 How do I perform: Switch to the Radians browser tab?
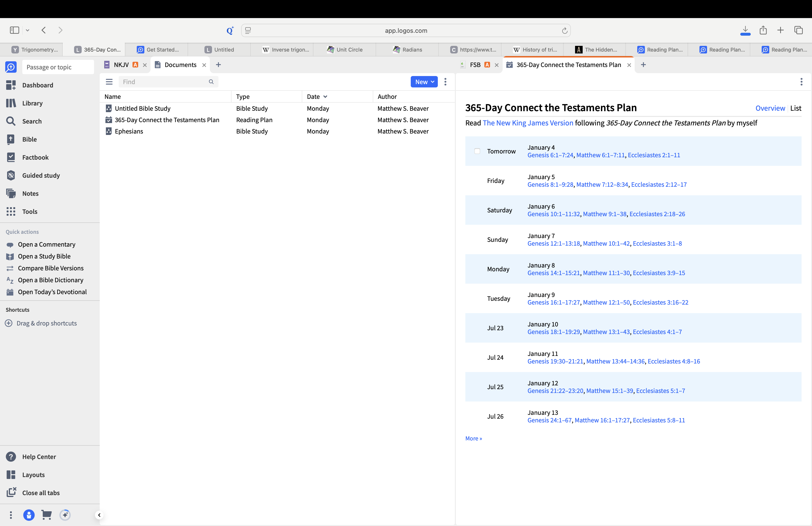(407, 49)
